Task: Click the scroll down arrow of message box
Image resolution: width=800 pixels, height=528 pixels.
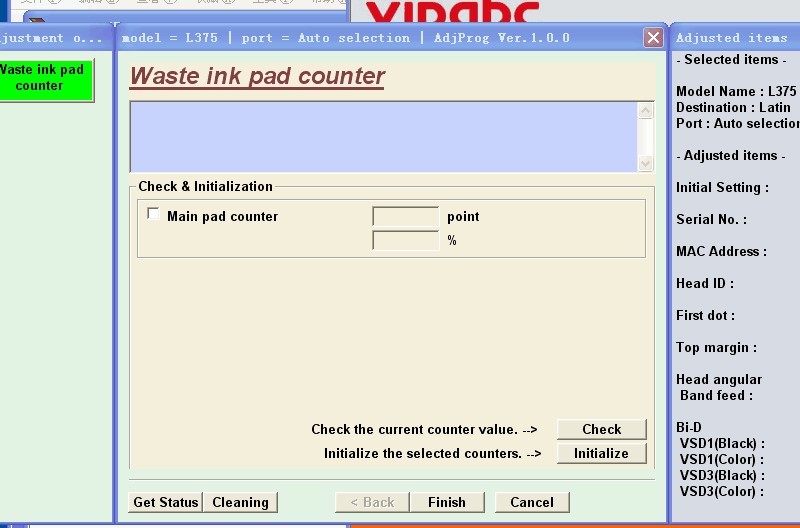Action: coord(645,163)
